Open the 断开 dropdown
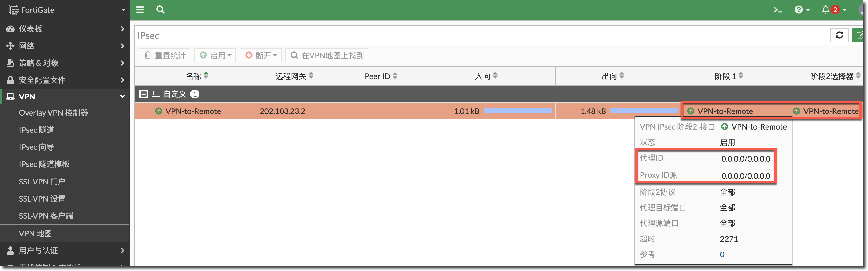This screenshot has width=868, height=271. point(261,55)
